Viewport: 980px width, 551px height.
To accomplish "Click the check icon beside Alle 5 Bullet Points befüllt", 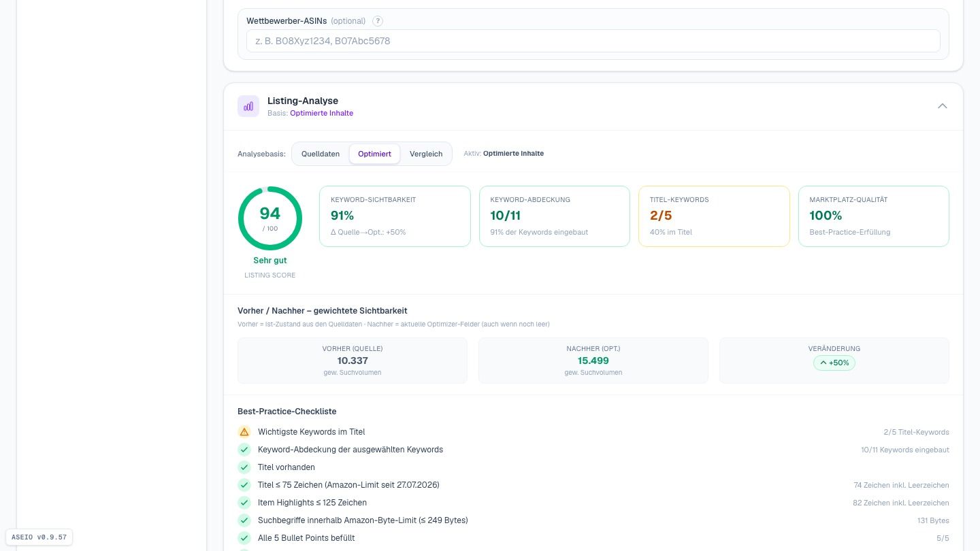I will pyautogui.click(x=244, y=538).
